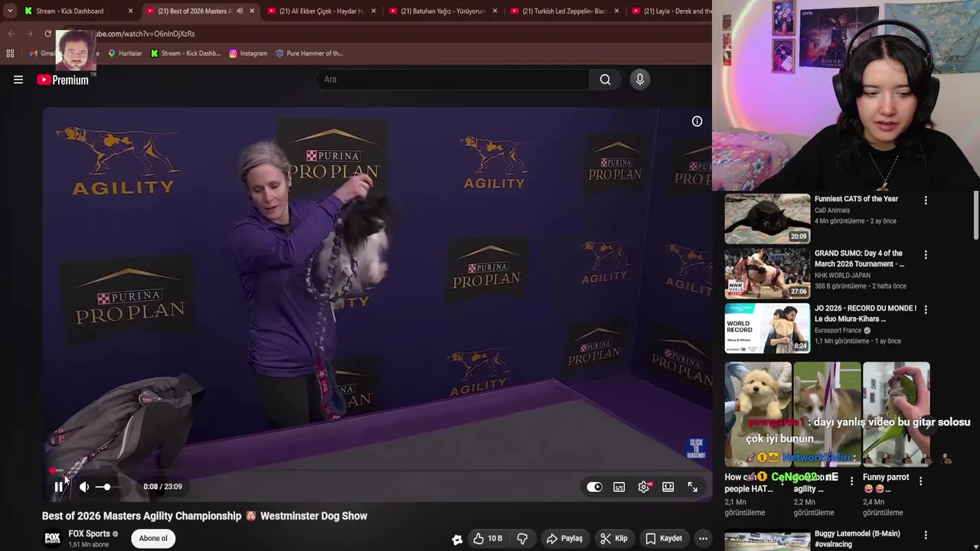Enter fullscreen mode
980x551 pixels.
[693, 487]
